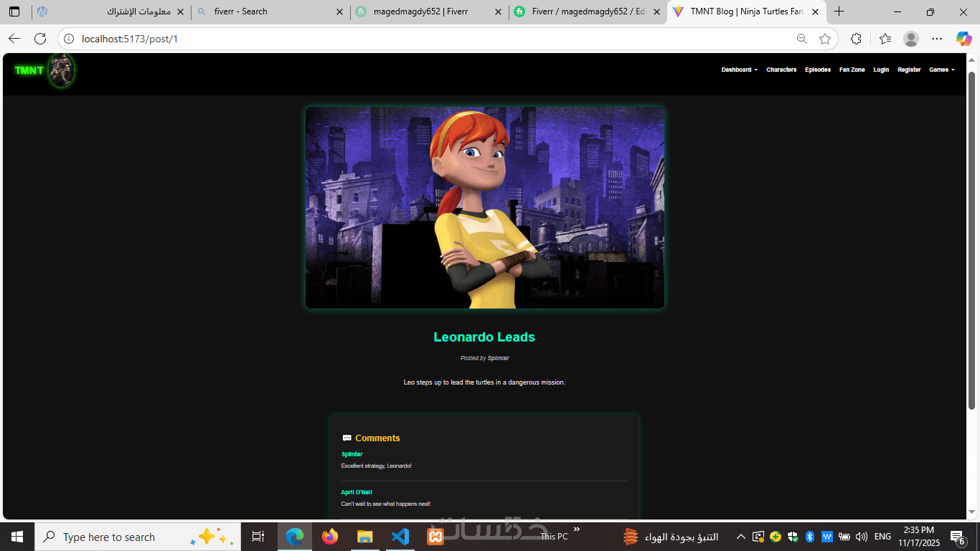Switch to the Arabic subscription info tab

click(x=111, y=11)
